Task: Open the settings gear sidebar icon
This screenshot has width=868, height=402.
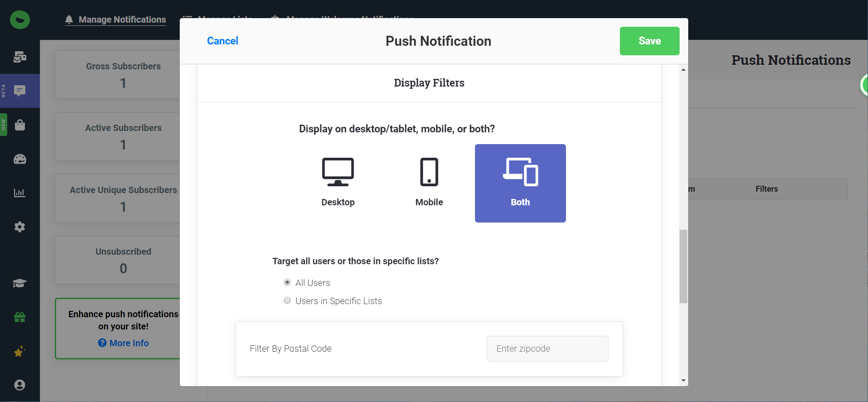Action: (20, 227)
